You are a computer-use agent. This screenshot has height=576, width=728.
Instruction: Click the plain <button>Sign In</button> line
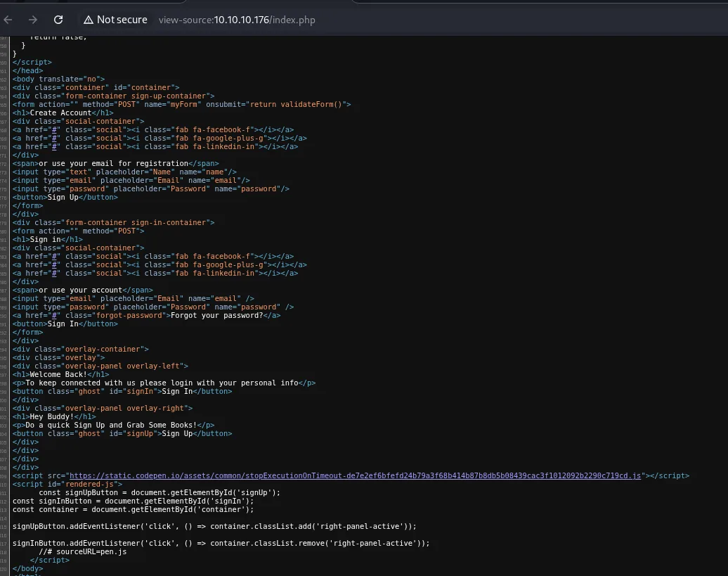(x=65, y=324)
